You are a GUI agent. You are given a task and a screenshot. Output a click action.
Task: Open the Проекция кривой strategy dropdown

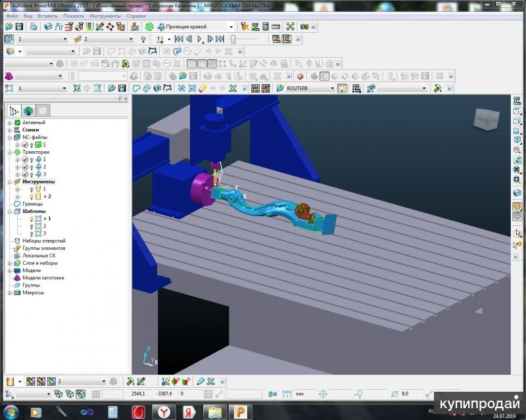tap(231, 27)
